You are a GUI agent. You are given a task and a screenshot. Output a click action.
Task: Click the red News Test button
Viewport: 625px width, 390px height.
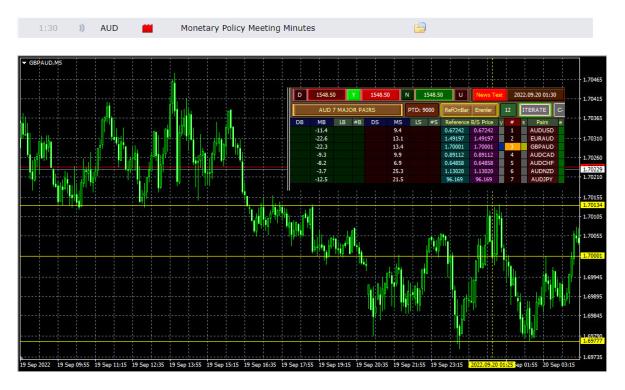click(x=489, y=95)
